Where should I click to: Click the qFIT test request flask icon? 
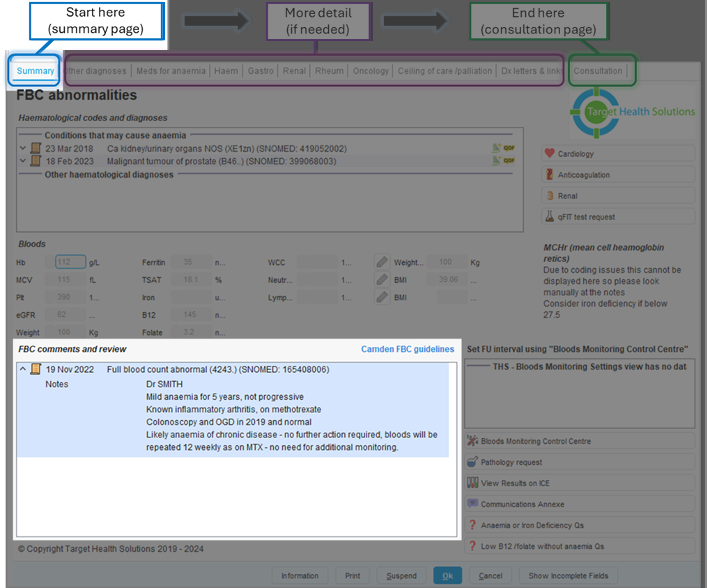tap(550, 217)
